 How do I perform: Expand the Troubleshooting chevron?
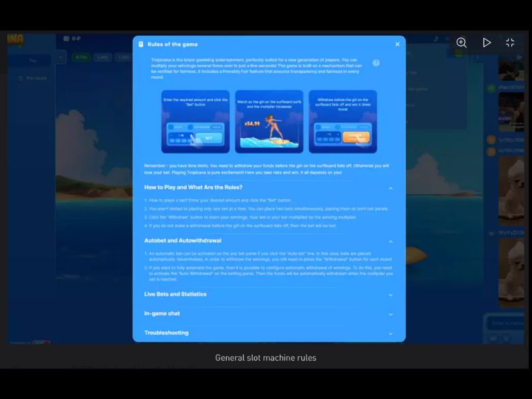click(390, 333)
